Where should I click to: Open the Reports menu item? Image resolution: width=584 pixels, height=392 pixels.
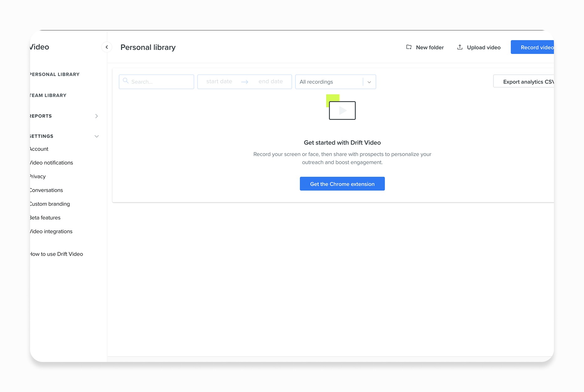[x=41, y=116]
